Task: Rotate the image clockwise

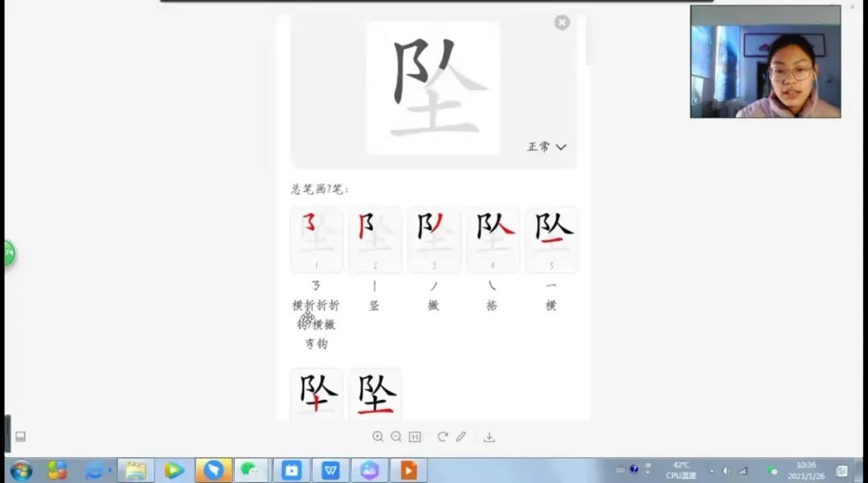Action: tap(443, 436)
